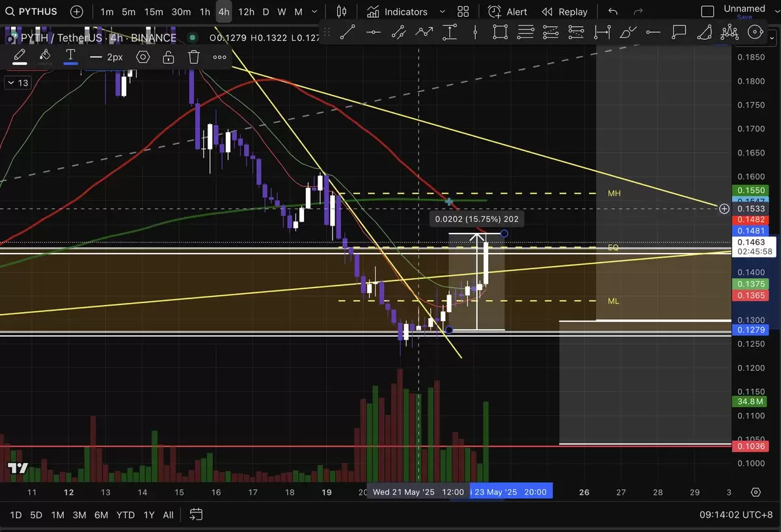Select the Price Range measuring tool
This screenshot has height=532, width=781.
pos(450,32)
